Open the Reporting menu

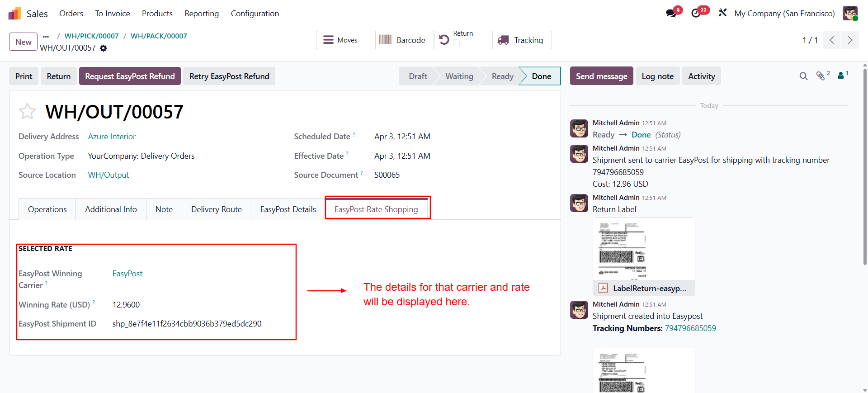point(202,14)
